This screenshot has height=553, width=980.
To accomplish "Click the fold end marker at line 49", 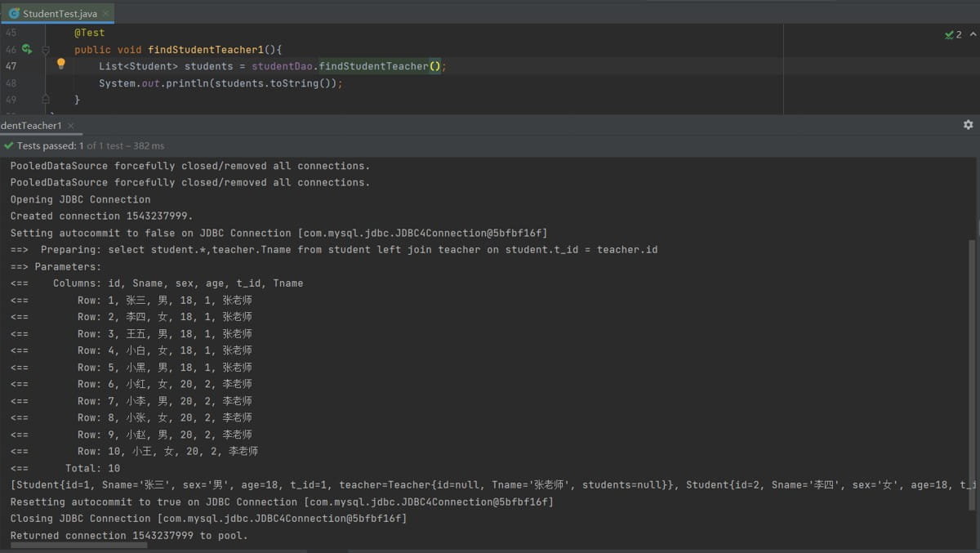I will [x=46, y=100].
